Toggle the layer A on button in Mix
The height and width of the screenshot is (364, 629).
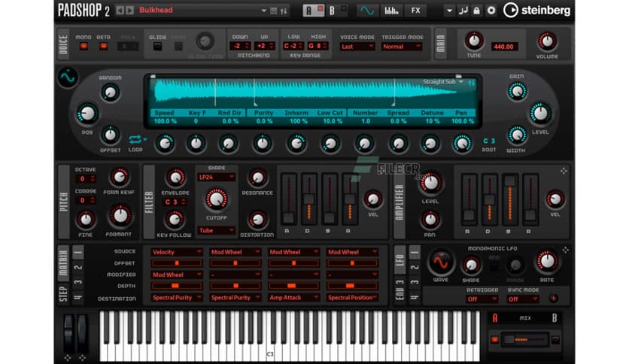pyautogui.click(x=494, y=340)
